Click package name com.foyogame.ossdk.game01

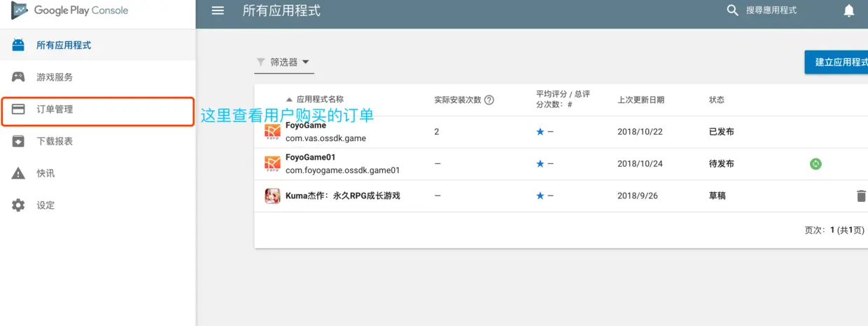343,170
